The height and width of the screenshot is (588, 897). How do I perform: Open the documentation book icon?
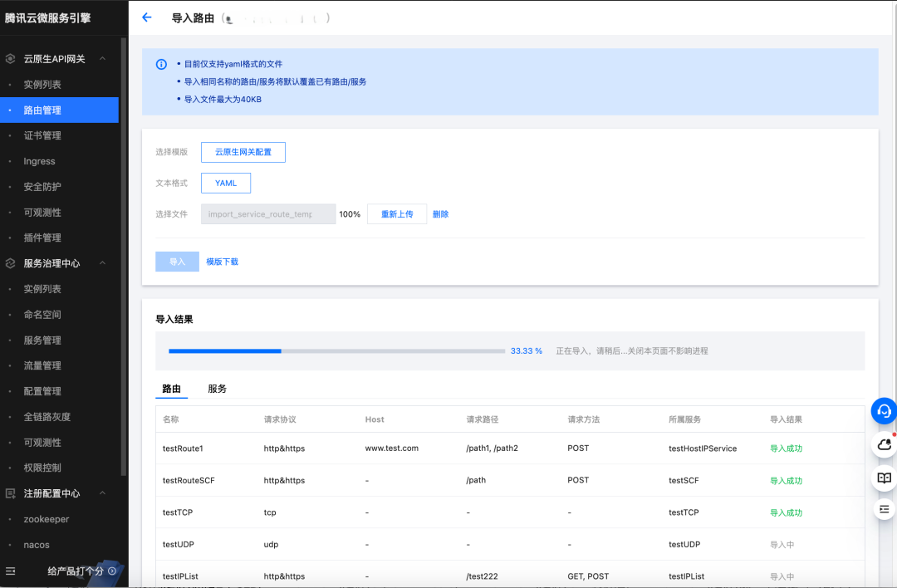(884, 478)
